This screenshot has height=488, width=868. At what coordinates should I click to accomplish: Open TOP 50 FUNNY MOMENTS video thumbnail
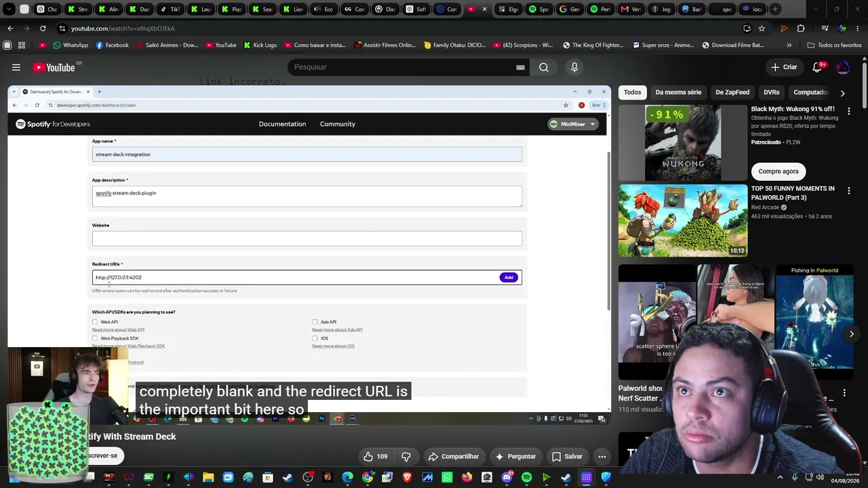[x=683, y=221]
